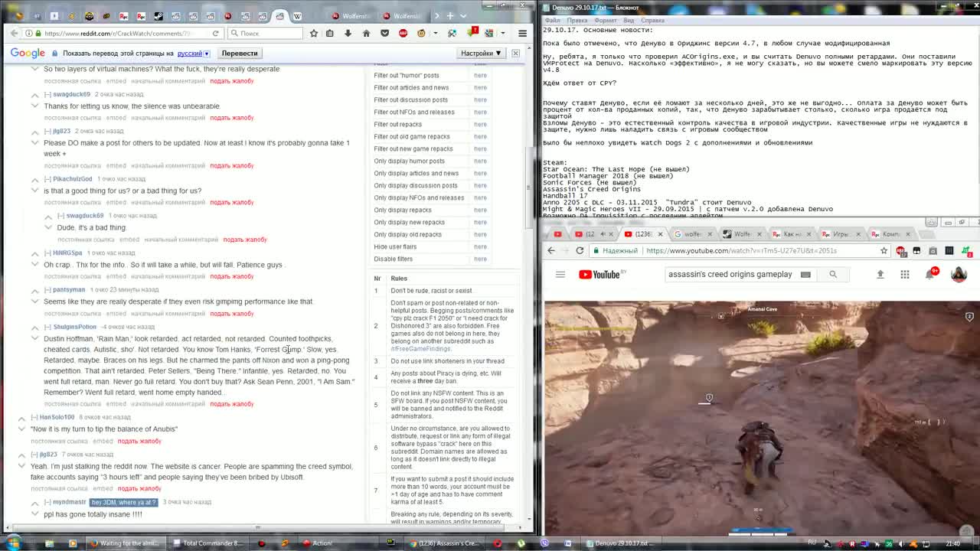Switch to the Wikipedia tab in Firefox

click(297, 15)
